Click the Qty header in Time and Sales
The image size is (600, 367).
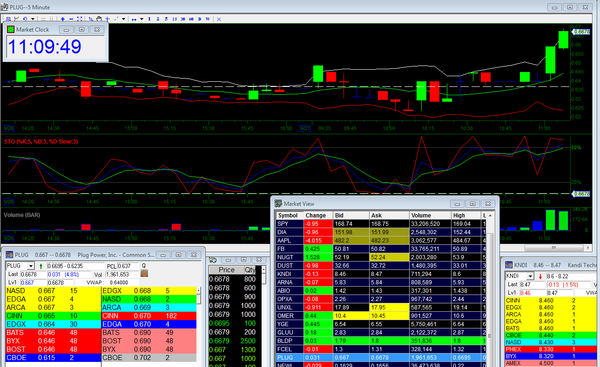click(249, 269)
